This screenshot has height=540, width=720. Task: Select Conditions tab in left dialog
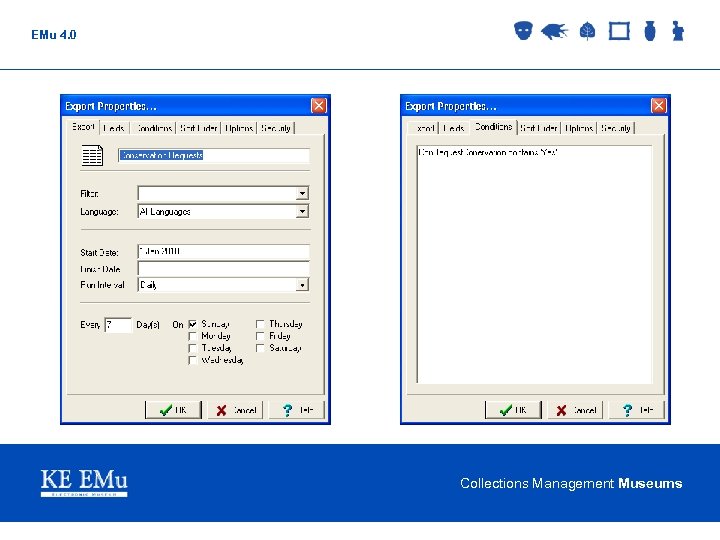point(153,128)
